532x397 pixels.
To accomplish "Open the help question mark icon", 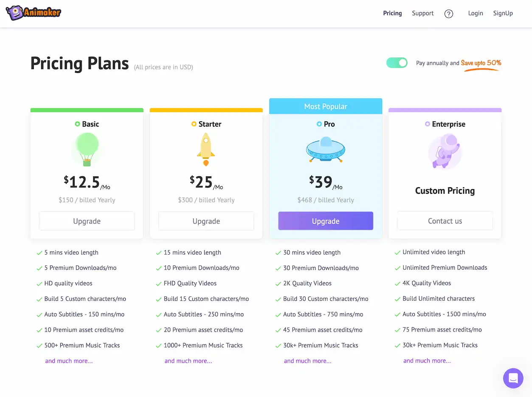I will 448,14.
